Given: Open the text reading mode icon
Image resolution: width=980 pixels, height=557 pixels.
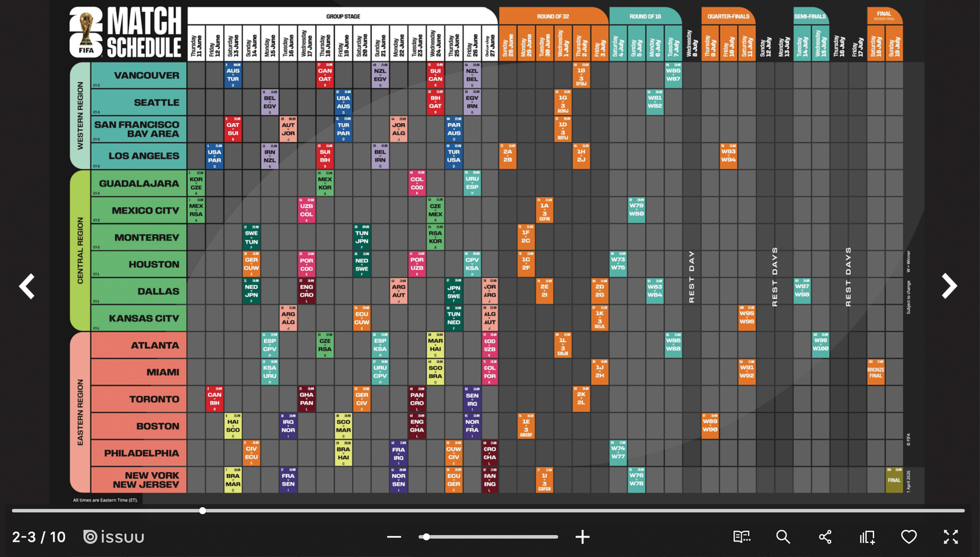Looking at the screenshot, I should (742, 537).
